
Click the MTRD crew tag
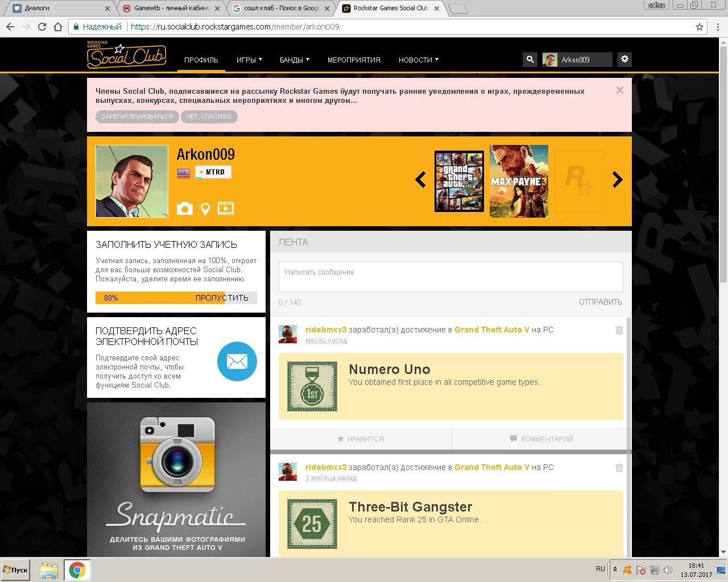click(x=213, y=172)
